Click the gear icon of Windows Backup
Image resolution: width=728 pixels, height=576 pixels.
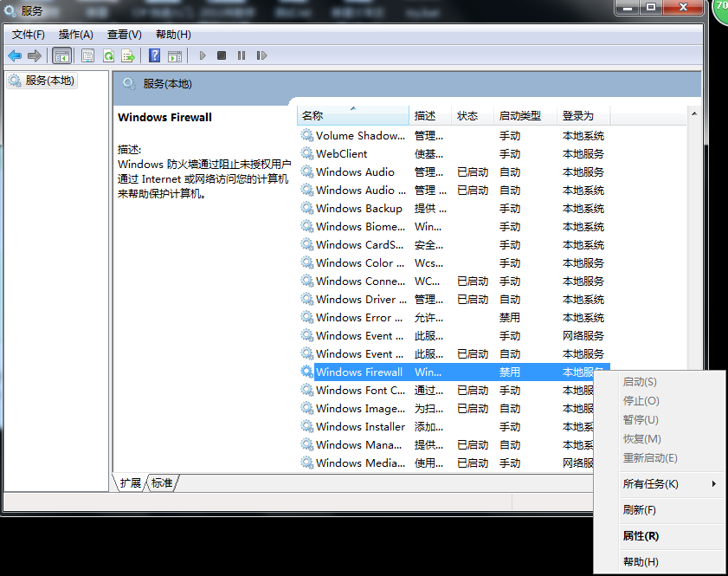click(307, 208)
